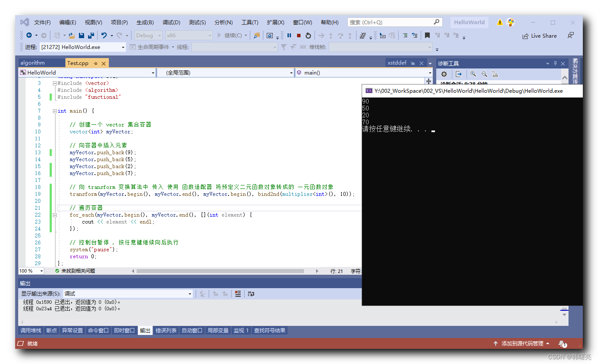Open the 扩展(X) menu
The width and height of the screenshot is (598, 364).
pyautogui.click(x=275, y=23)
